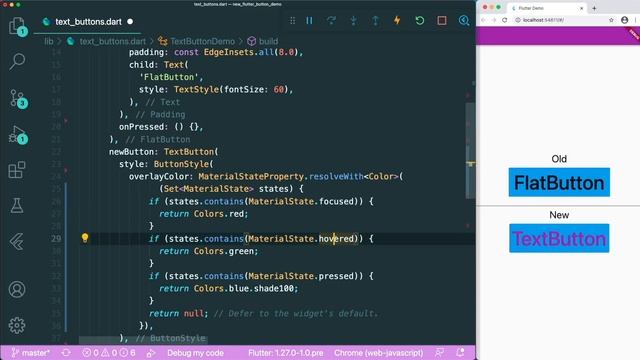
Task: Close the Flutter Demo Chrome tab
Action: click(582, 8)
